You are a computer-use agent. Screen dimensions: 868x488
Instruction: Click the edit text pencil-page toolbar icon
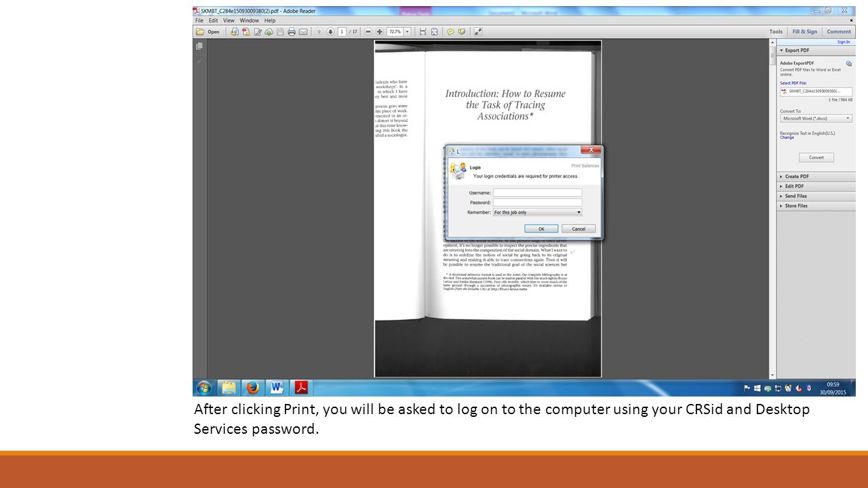click(x=258, y=32)
